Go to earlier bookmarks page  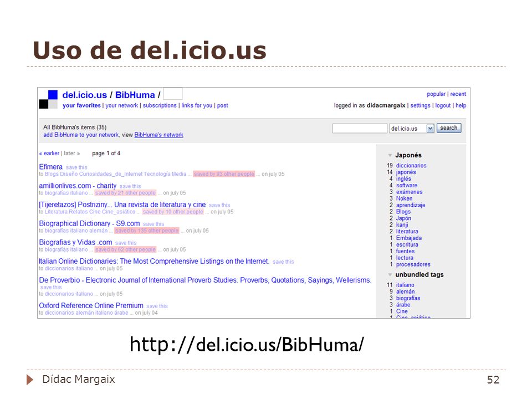(49, 154)
